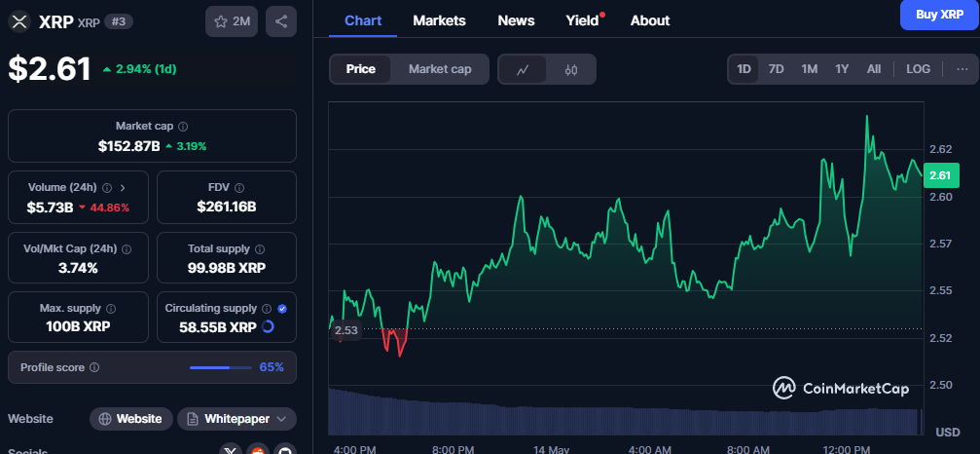Click the 2.94% (1d) price change
The image size is (980, 454).
coord(140,69)
